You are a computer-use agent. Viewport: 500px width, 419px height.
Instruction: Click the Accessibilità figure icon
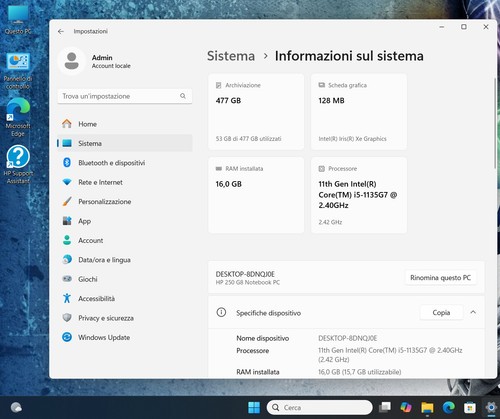[x=67, y=298]
